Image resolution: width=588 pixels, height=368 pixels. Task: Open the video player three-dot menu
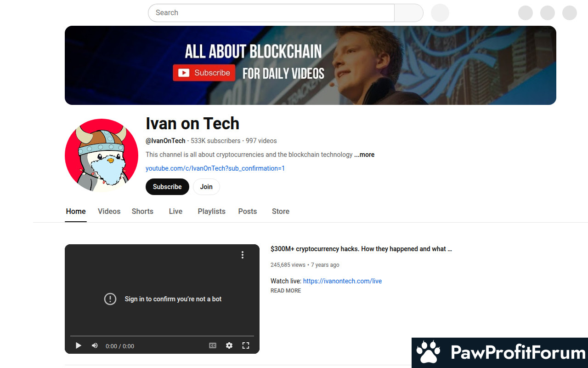coord(243,255)
